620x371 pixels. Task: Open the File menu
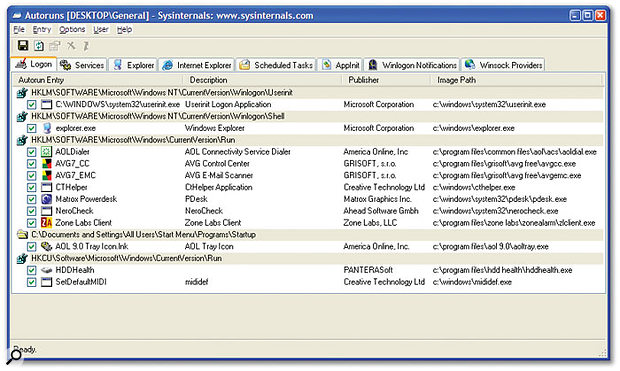19,29
